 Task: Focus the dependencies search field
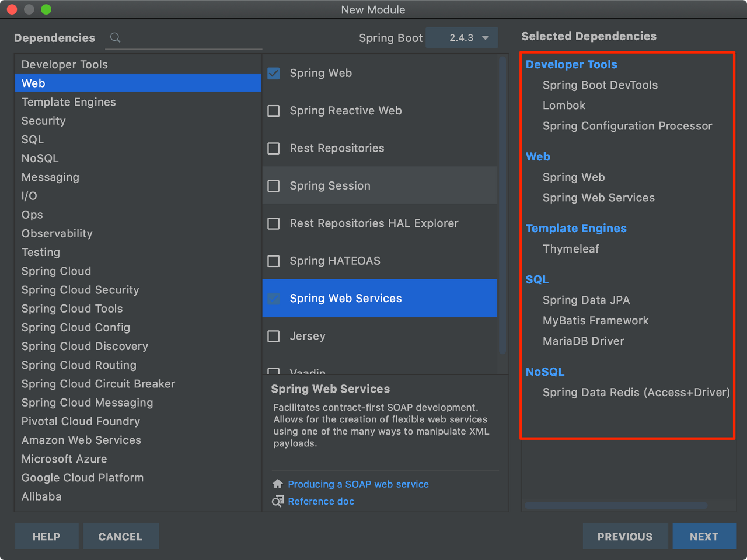184,37
